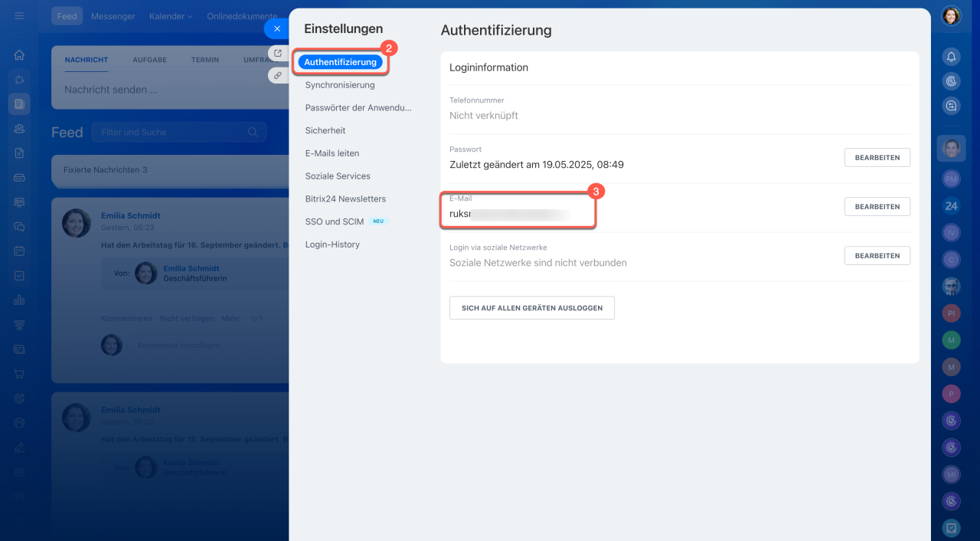Open the chat bubbles icon in sidebar

(19, 227)
